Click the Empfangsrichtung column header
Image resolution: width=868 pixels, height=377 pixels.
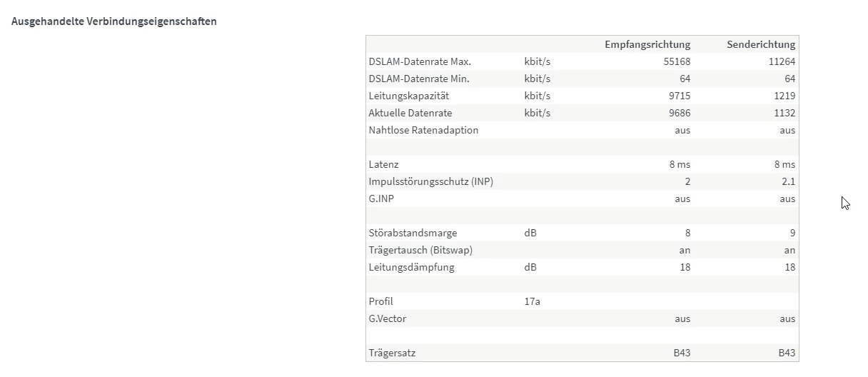[647, 44]
